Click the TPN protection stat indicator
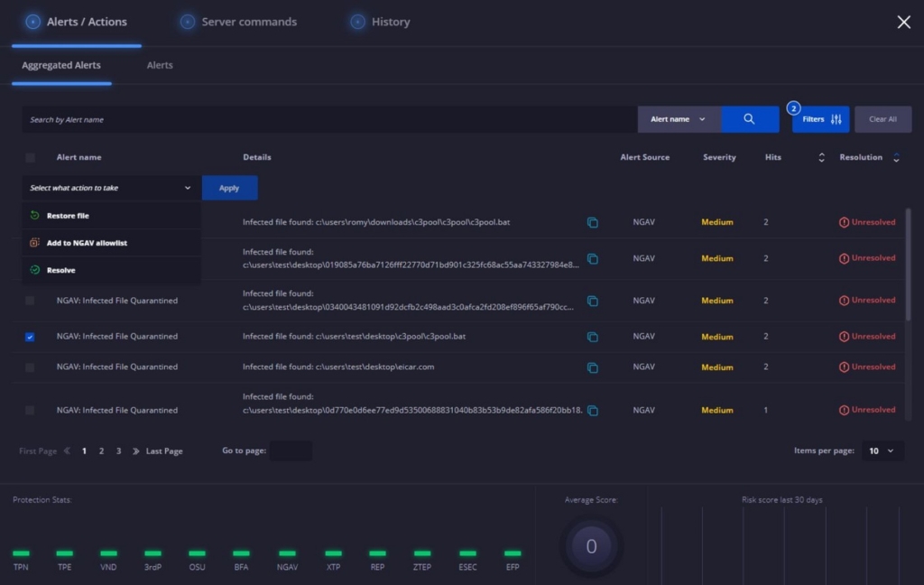The height and width of the screenshot is (585, 924). point(21,553)
